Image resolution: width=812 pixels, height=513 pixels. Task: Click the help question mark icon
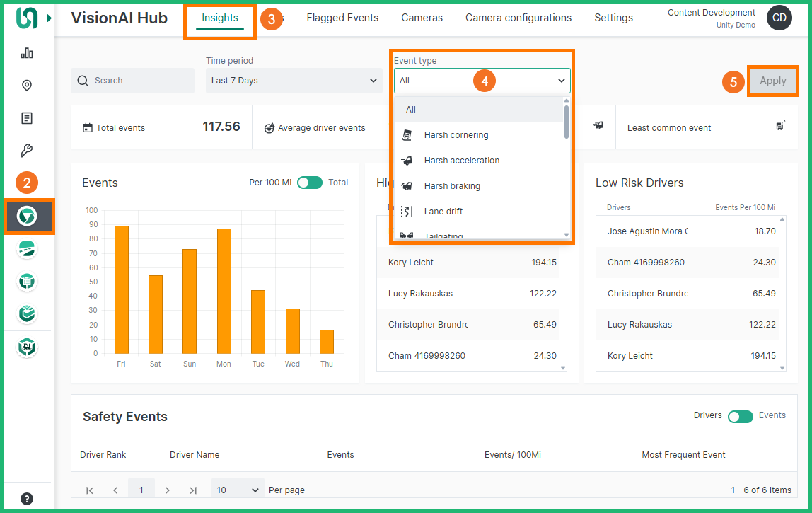27,498
